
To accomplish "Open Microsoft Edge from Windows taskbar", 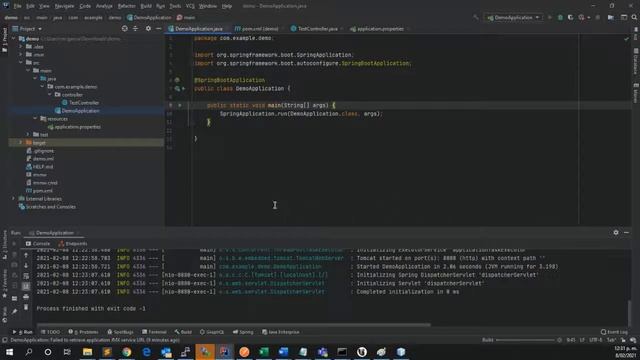I will pyautogui.click(x=146, y=352).
